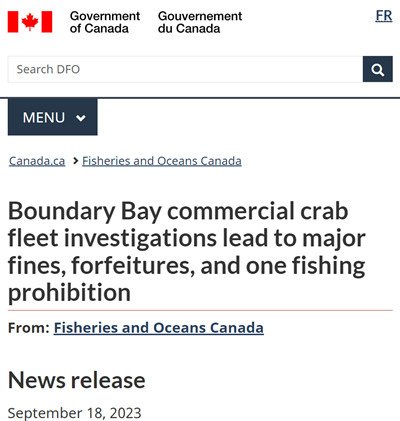The image size is (400, 421).
Task: Click the Gouvernement du Canada wordmark
Action: [x=200, y=22]
